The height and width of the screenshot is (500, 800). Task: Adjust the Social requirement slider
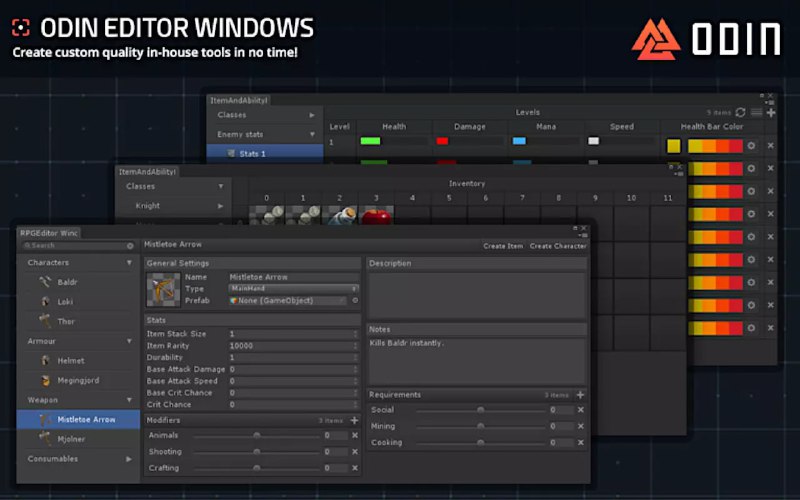pyautogui.click(x=481, y=410)
